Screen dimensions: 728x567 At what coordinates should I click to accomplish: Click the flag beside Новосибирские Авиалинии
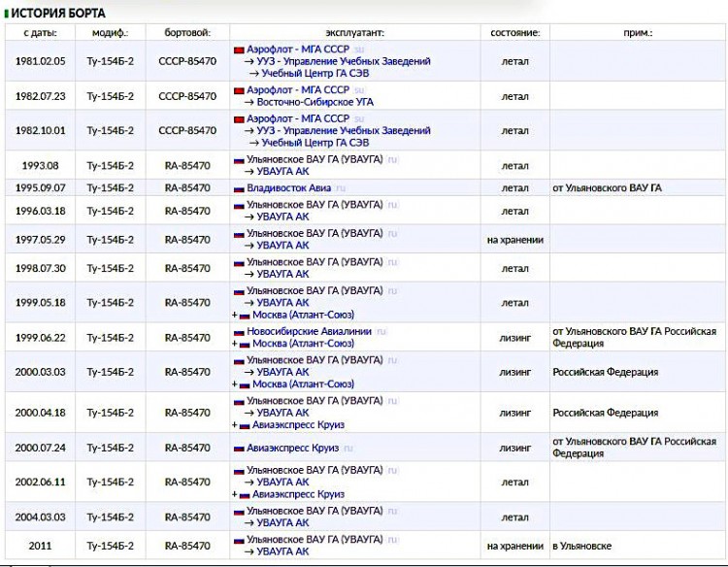(239, 332)
